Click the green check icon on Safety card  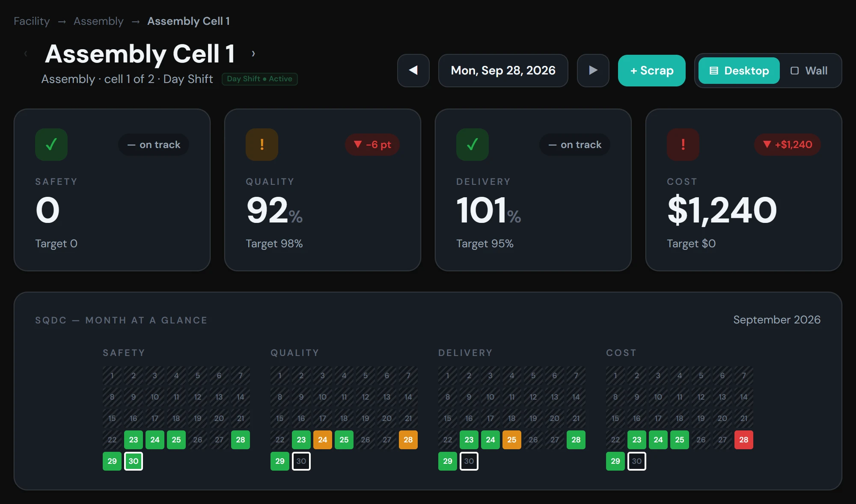[51, 145]
